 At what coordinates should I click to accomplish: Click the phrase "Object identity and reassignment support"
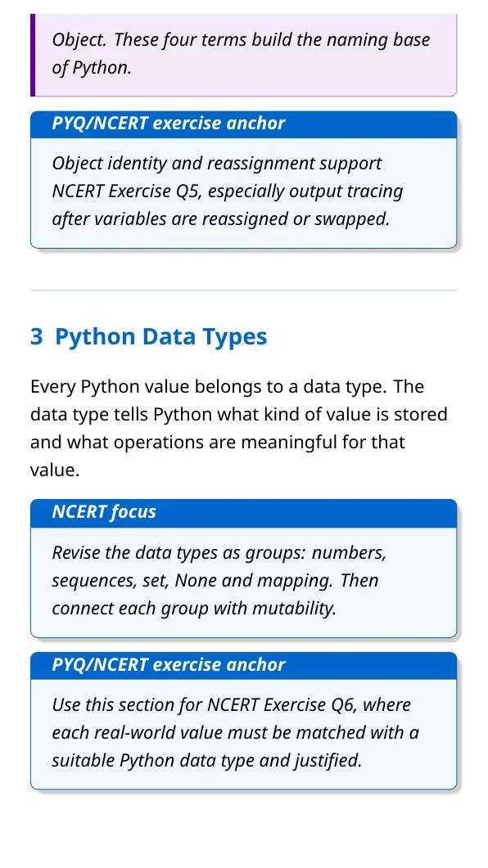click(217, 164)
